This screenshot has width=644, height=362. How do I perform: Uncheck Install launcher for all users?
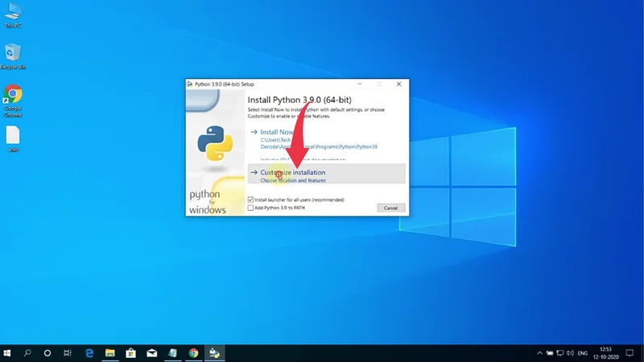coord(251,200)
